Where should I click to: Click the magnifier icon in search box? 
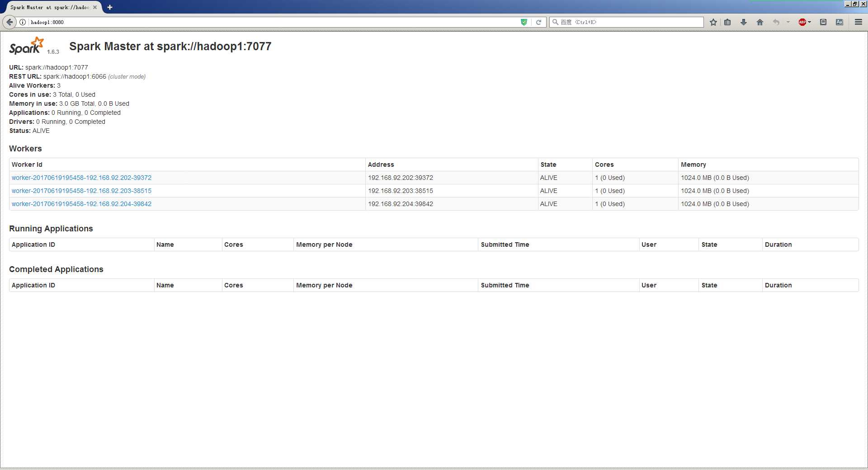point(556,22)
